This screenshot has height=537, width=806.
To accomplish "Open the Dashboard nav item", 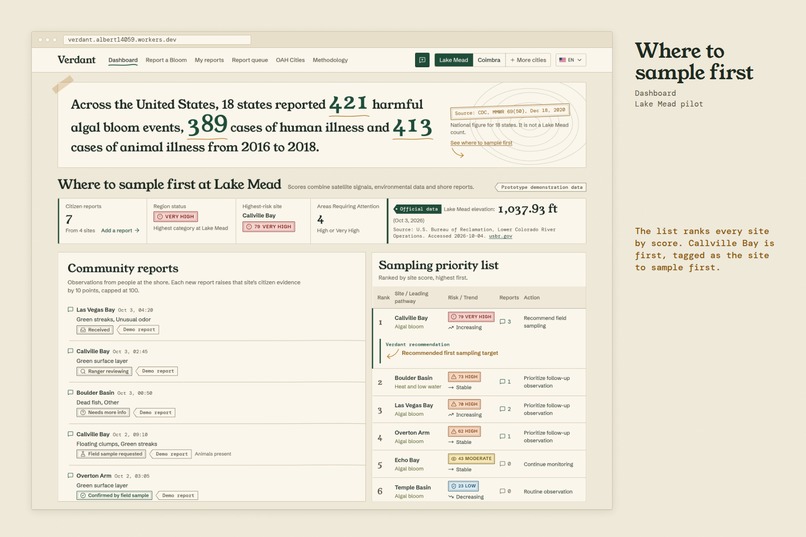I will click(x=123, y=60).
